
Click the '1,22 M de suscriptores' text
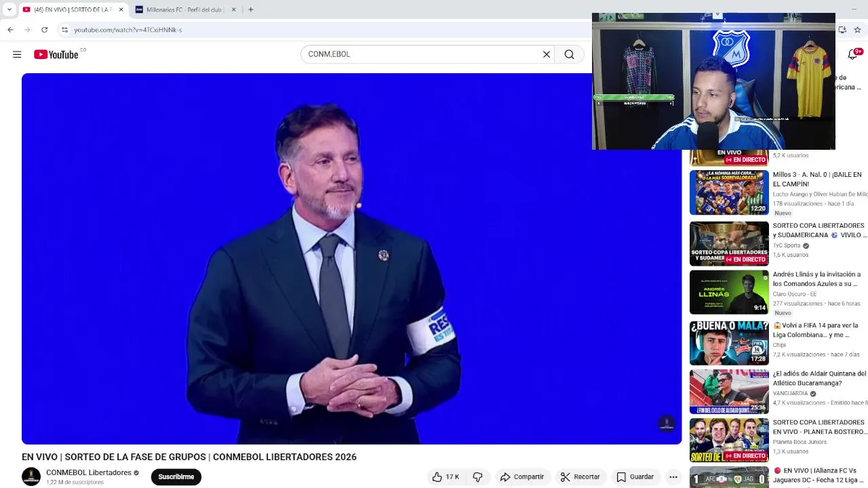75,483
